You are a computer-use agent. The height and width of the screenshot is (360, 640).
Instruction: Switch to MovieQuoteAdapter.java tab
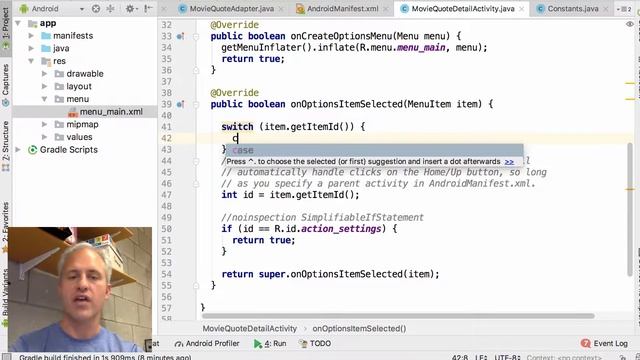click(231, 9)
